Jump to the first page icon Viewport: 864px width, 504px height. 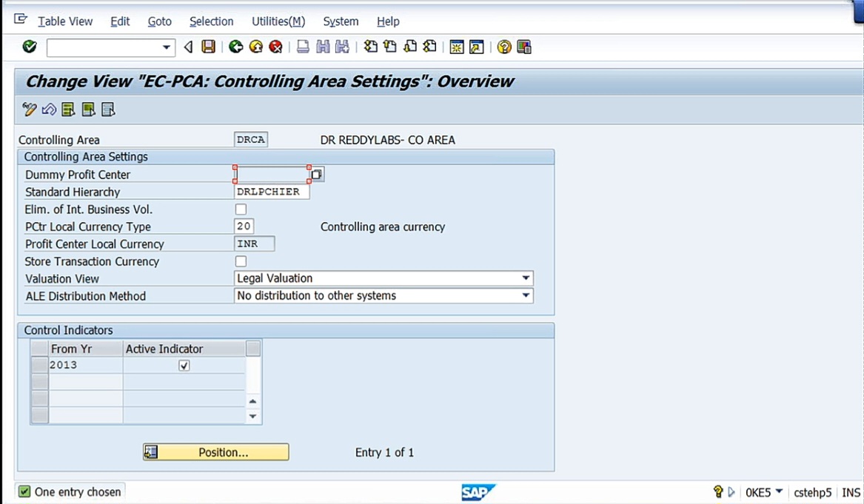coord(371,47)
